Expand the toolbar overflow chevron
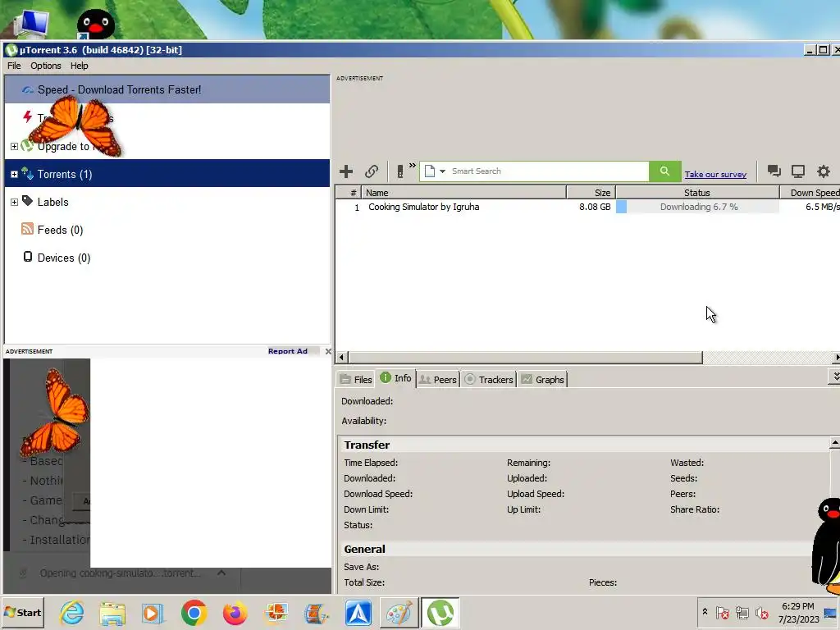This screenshot has width=840, height=630. coord(413,166)
